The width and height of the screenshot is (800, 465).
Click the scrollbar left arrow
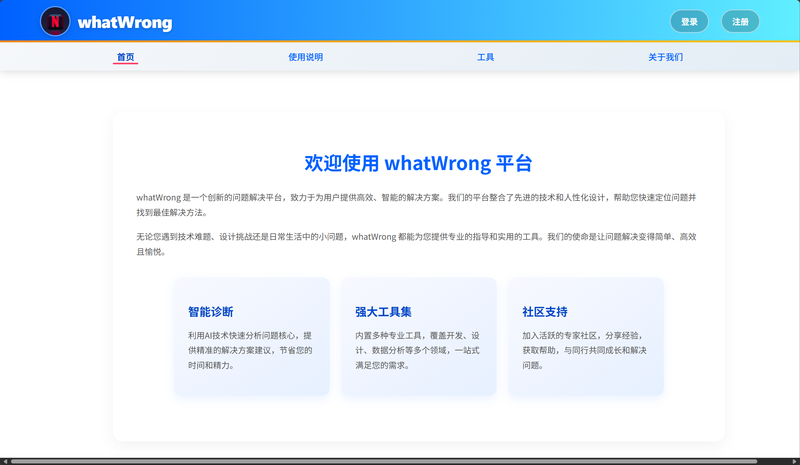tap(4, 461)
